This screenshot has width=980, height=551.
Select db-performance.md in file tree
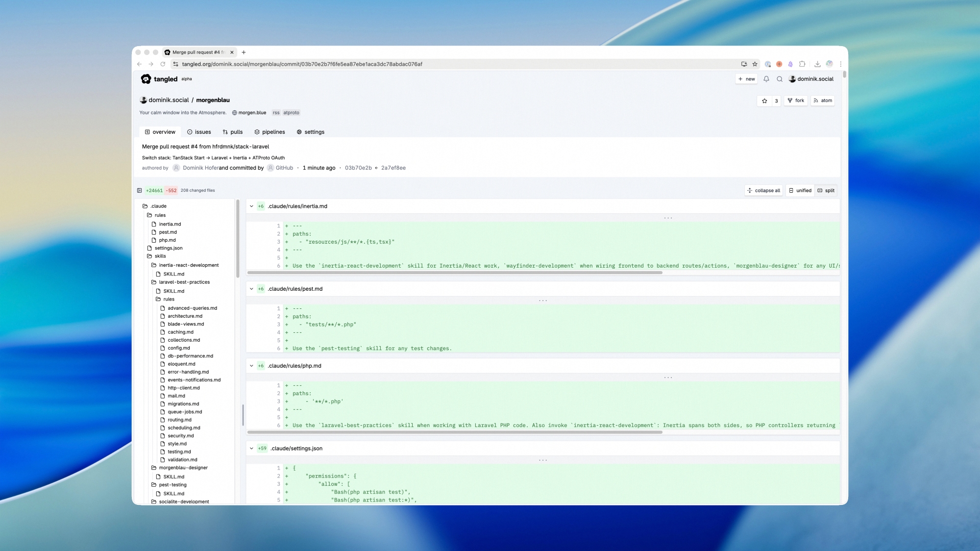186,356
